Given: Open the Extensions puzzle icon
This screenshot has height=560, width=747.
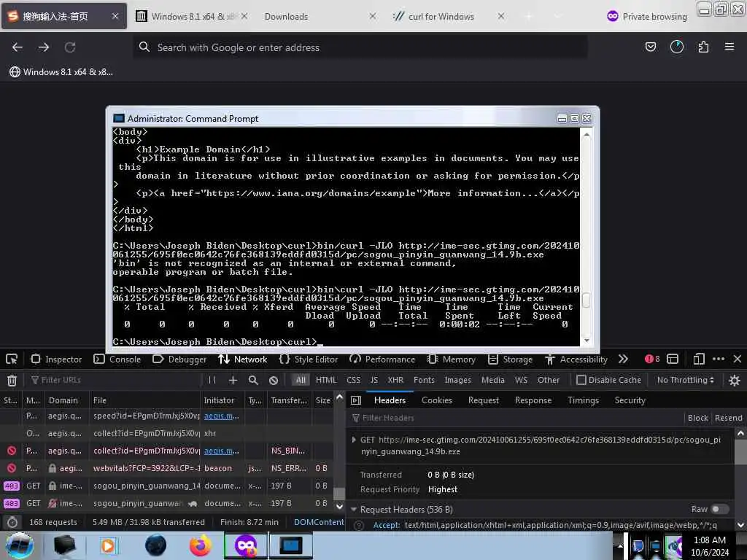Looking at the screenshot, I should (703, 47).
